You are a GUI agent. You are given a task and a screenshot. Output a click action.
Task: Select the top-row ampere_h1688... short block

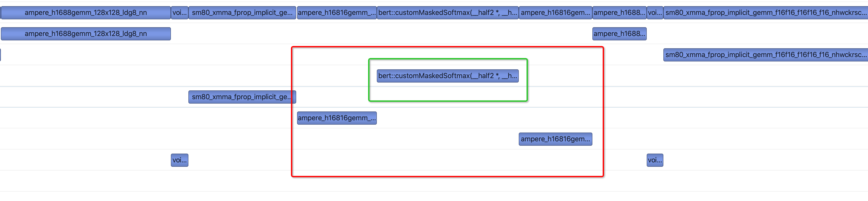[x=619, y=13]
